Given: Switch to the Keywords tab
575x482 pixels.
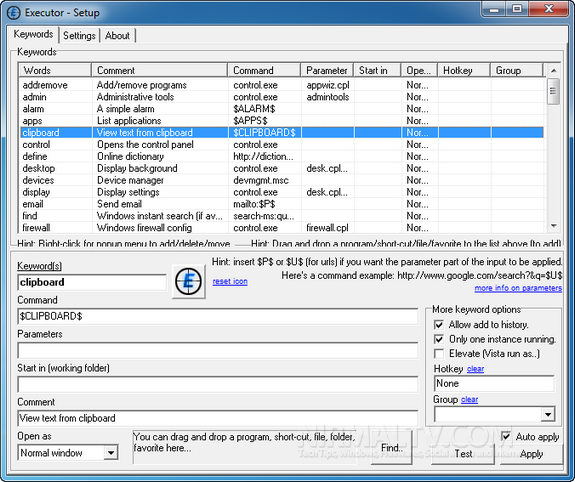Looking at the screenshot, I should click(33, 34).
